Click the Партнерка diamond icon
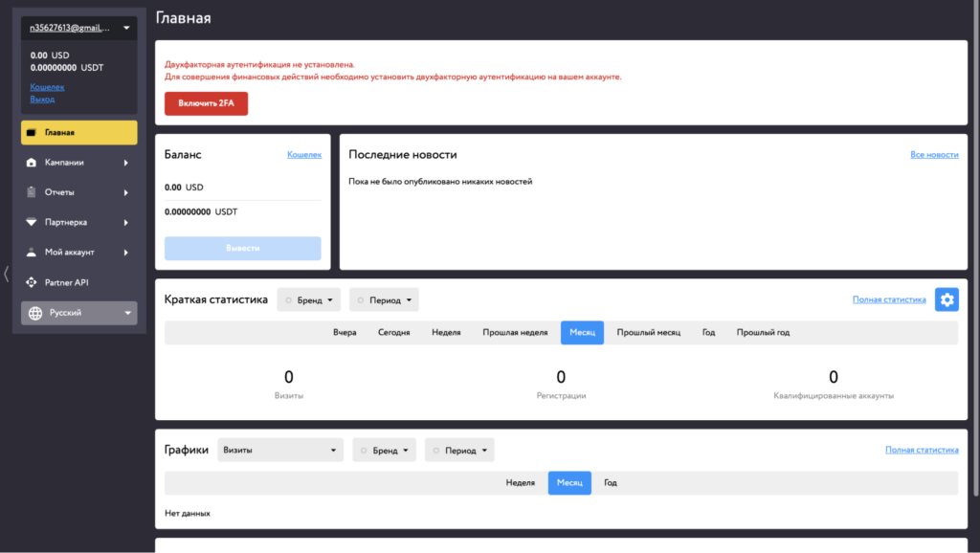The image size is (980, 553). coord(32,223)
